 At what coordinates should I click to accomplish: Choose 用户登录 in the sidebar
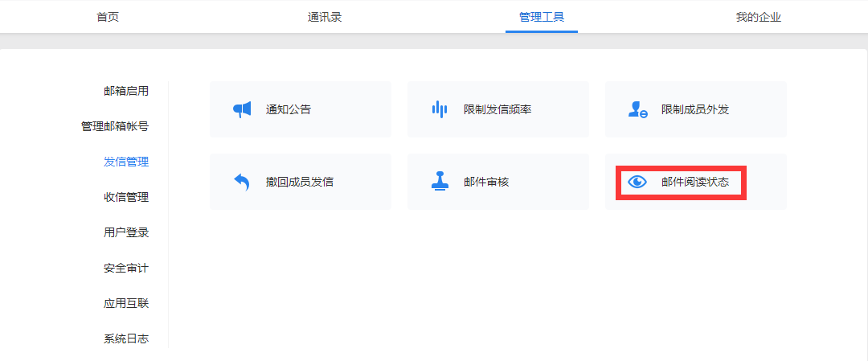(x=126, y=232)
